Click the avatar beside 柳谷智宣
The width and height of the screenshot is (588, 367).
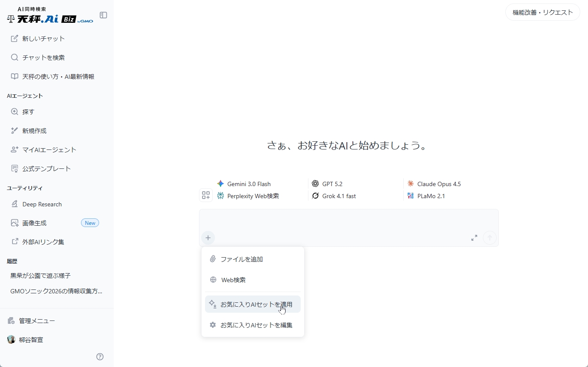click(x=11, y=339)
